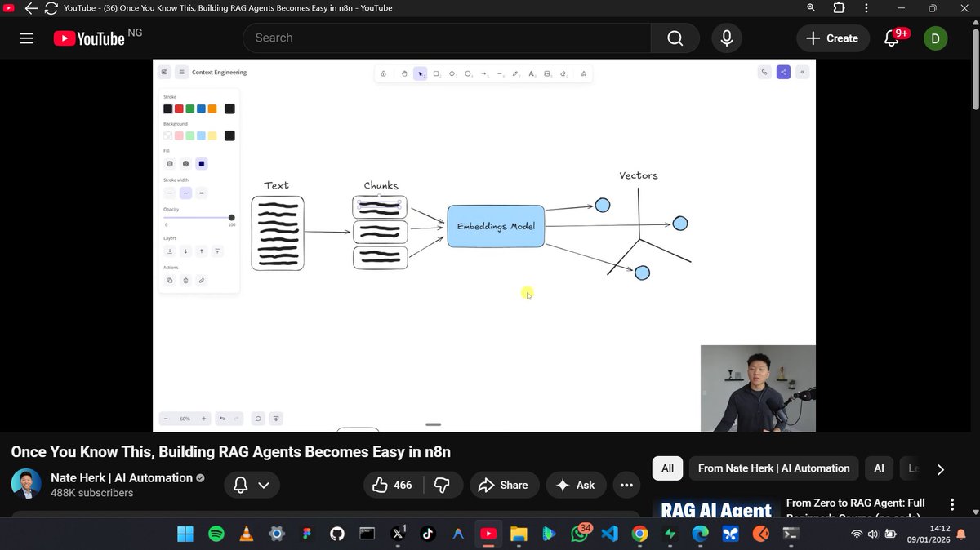Viewport: 980px width, 550px height.
Task: Open Visual Studio Code from the taskbar
Action: pyautogui.click(x=610, y=534)
